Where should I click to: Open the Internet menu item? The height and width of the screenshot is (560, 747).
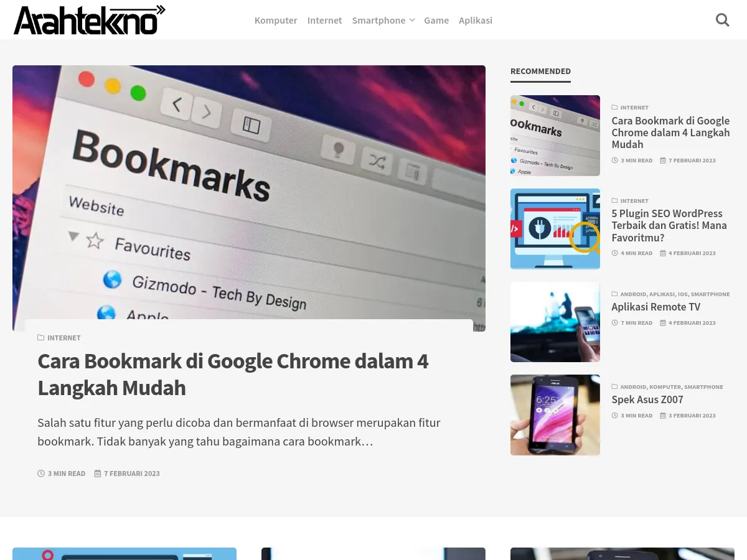(x=324, y=20)
